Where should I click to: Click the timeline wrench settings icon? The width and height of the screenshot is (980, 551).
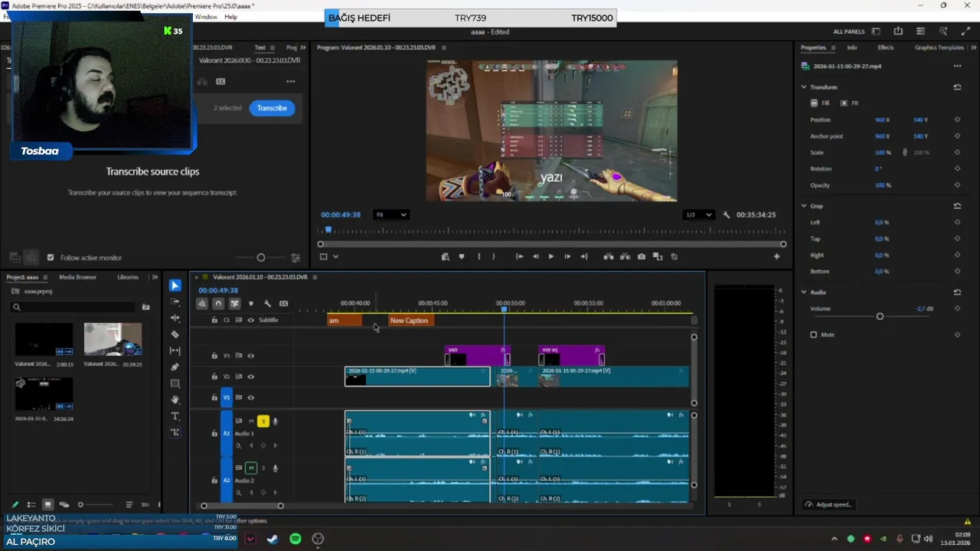point(267,304)
